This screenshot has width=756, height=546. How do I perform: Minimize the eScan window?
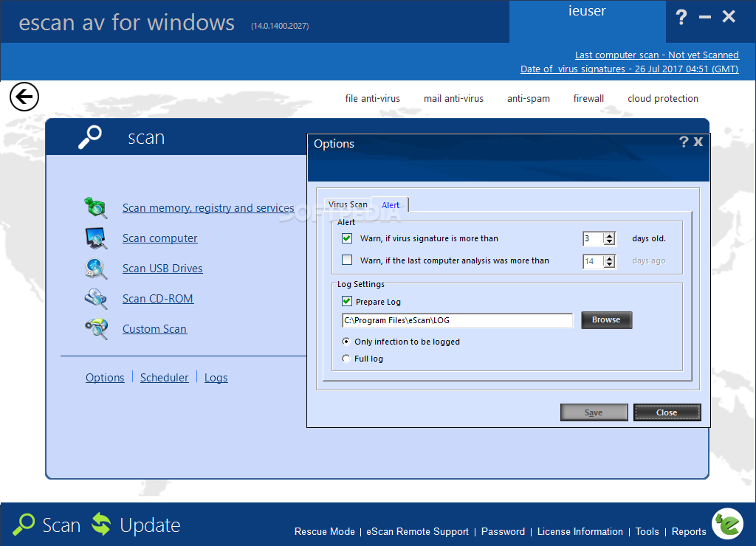705,18
